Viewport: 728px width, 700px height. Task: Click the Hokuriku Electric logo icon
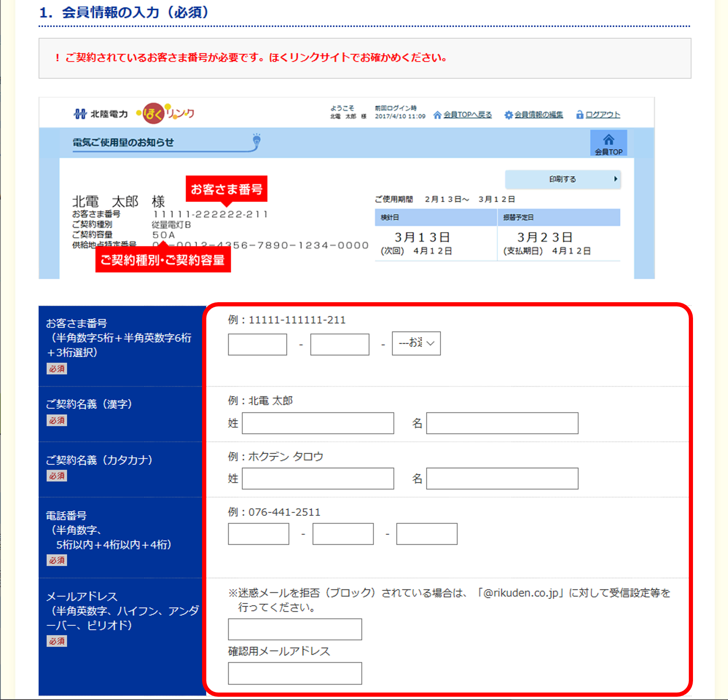click(80, 114)
